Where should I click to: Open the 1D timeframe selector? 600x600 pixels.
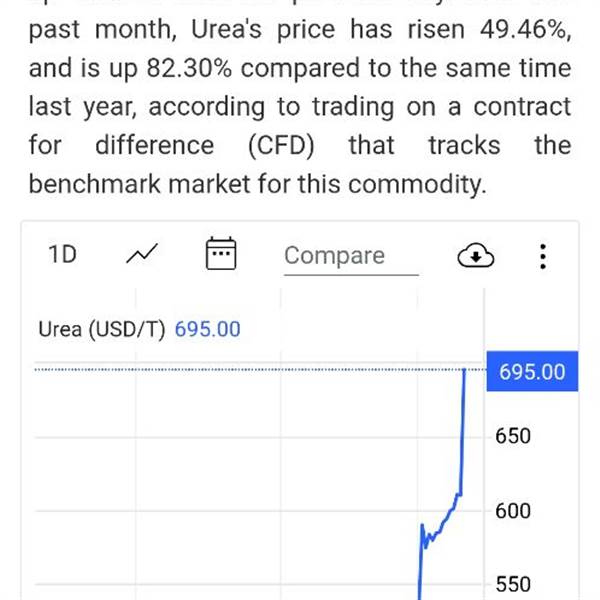(62, 255)
